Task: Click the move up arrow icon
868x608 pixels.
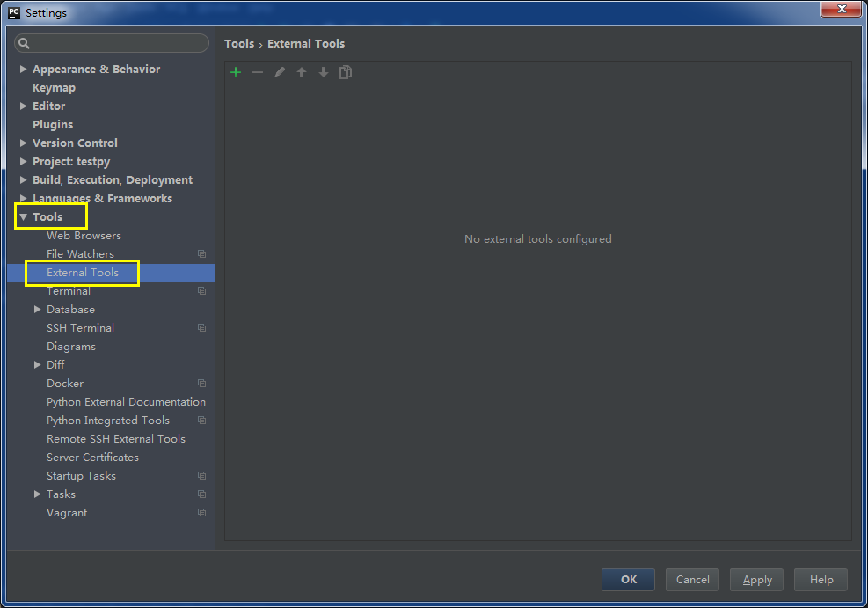Action: coord(302,72)
